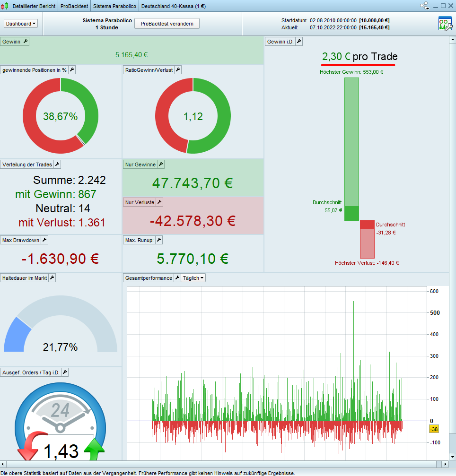Viewport: 456px width, 476px height.
Task: Click the Neutral: 14 text
Action: click(63, 208)
